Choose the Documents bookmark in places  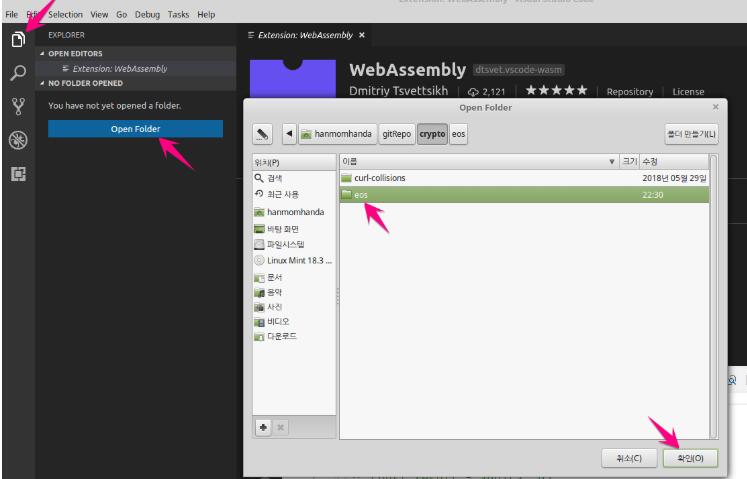click(294, 277)
